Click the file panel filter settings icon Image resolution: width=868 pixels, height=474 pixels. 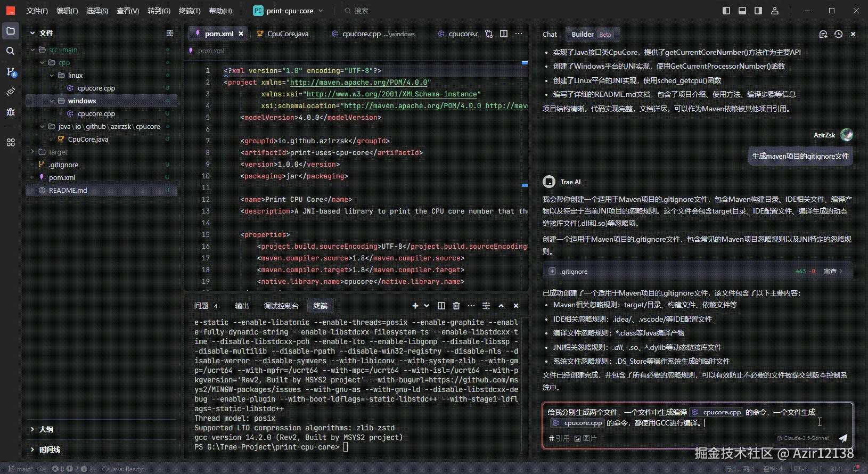170,33
